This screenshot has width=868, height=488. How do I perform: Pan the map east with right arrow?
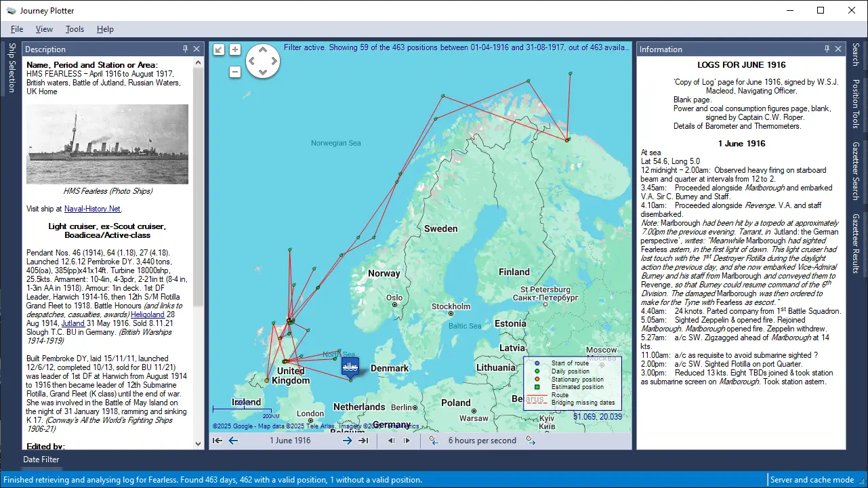273,62
